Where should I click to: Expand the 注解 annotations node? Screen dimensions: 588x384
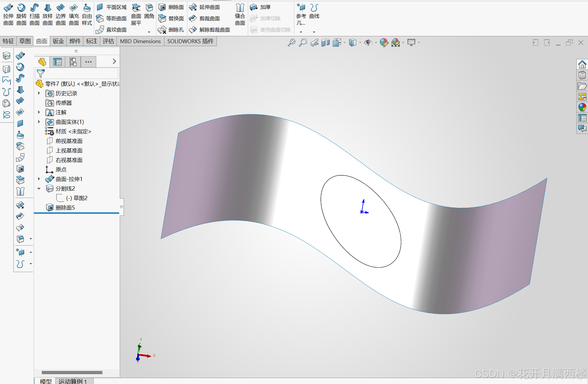click(39, 112)
